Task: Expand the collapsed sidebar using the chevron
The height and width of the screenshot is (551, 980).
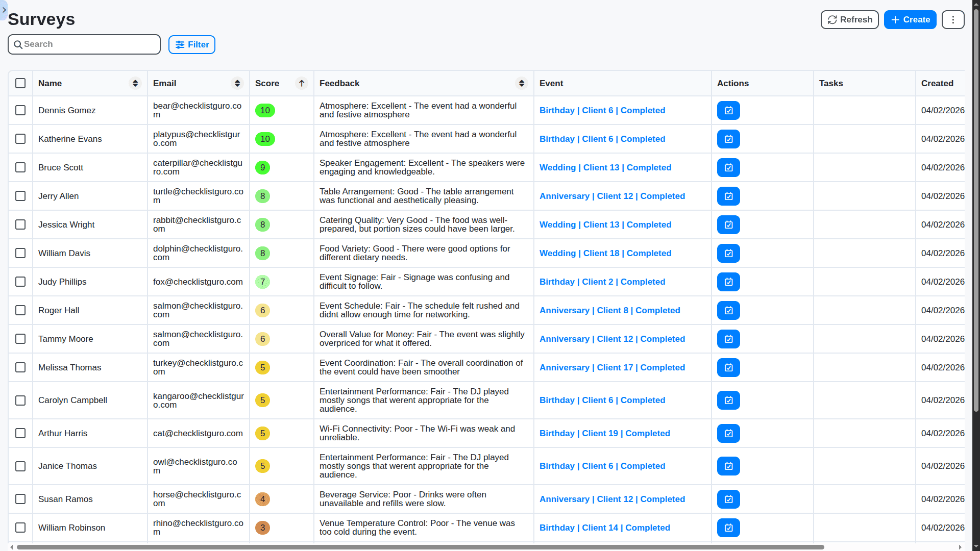Action: click(x=4, y=10)
